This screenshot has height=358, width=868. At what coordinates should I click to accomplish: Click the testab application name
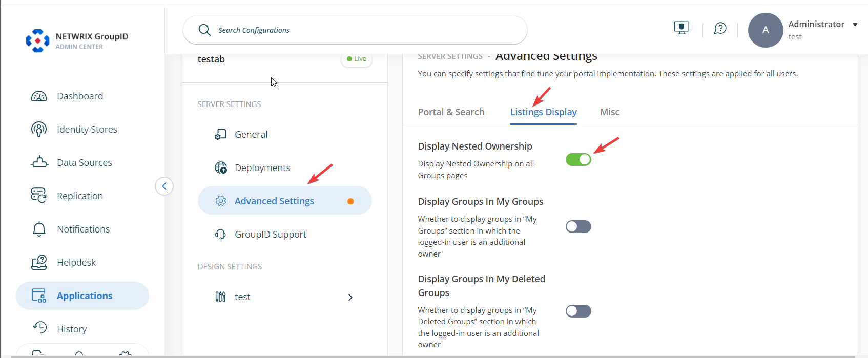[x=211, y=59]
